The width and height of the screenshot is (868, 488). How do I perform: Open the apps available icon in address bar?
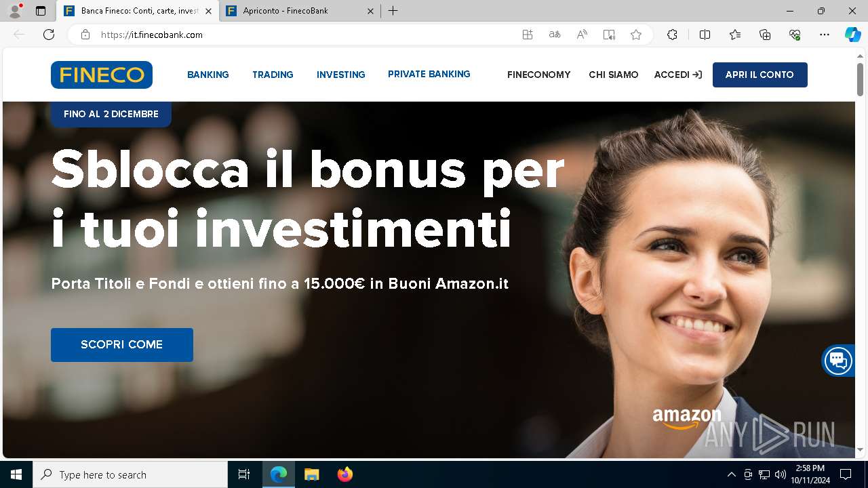[528, 35]
